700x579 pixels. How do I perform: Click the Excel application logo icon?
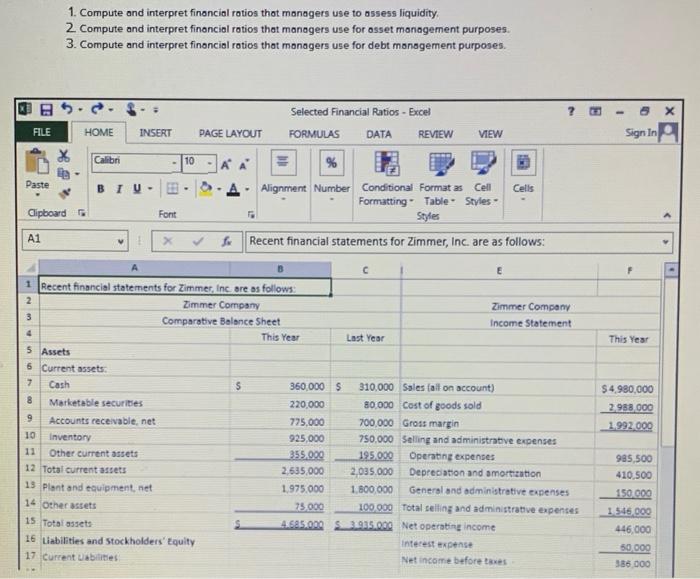(25, 109)
